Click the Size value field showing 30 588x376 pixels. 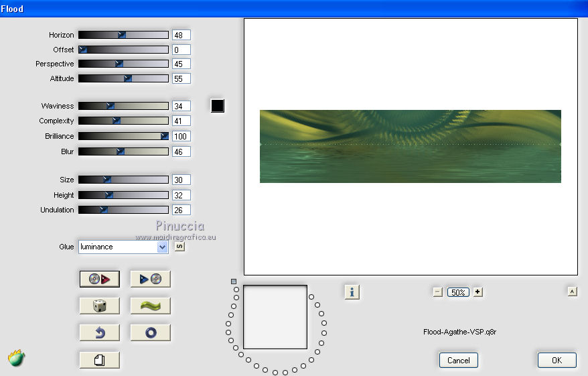click(x=181, y=180)
